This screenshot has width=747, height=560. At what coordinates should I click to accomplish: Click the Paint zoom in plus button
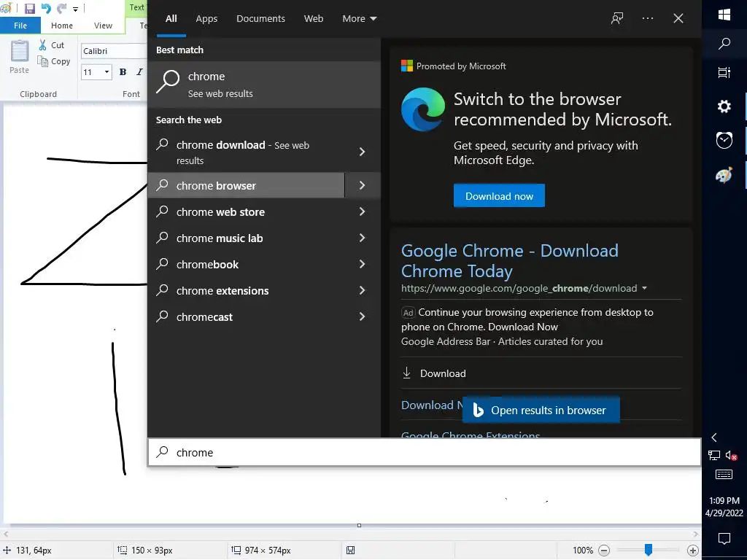click(693, 551)
